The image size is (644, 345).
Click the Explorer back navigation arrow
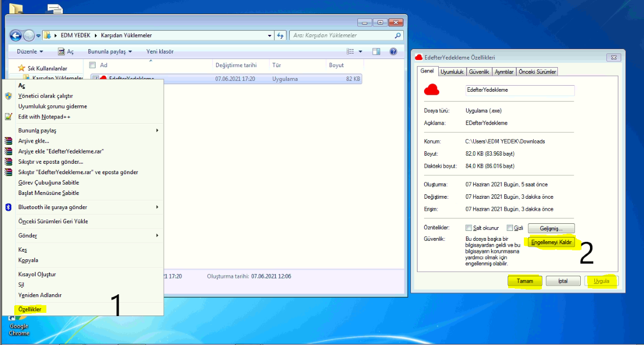coord(16,35)
